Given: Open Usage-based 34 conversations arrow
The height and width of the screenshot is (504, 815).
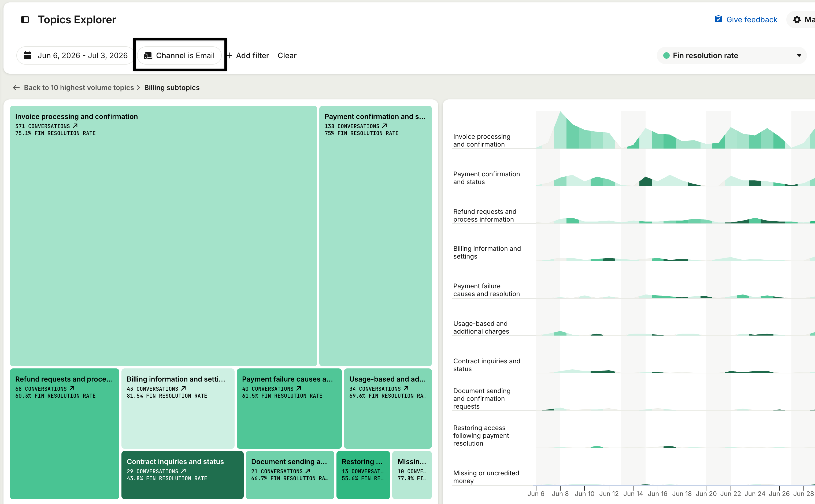Looking at the screenshot, I should [406, 389].
